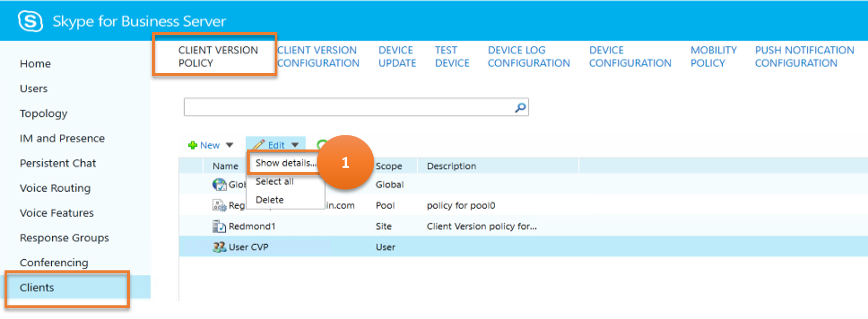The image size is (868, 319).
Task: Choose Delete from Edit menu
Action: click(270, 199)
